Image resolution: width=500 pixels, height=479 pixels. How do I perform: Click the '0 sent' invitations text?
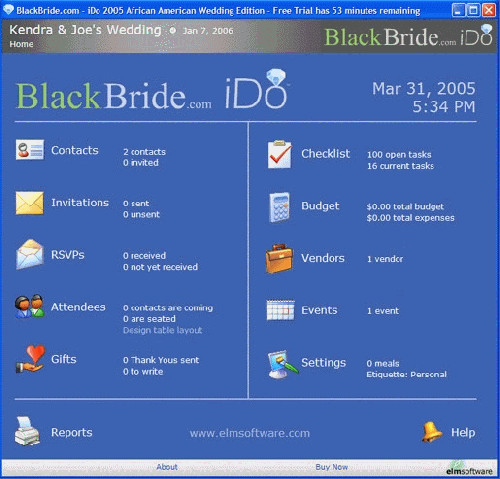[136, 203]
